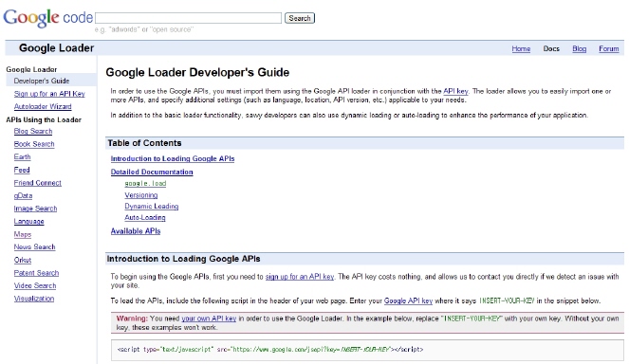Click the Warning label in notice box

click(x=132, y=318)
